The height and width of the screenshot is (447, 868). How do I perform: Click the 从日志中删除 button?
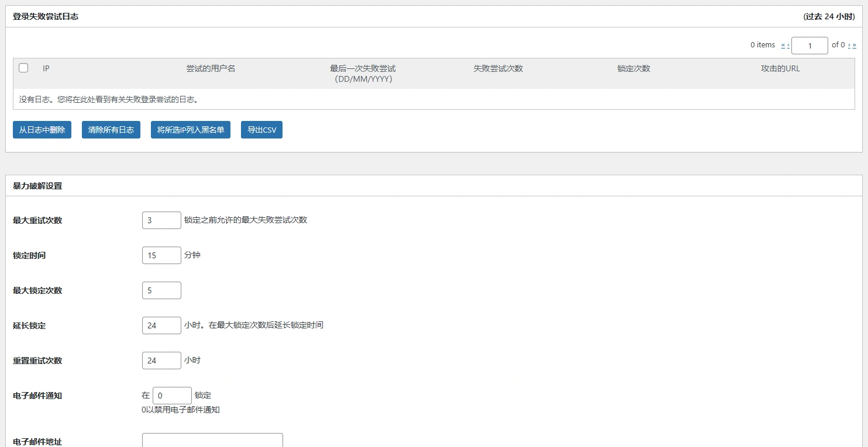42,130
